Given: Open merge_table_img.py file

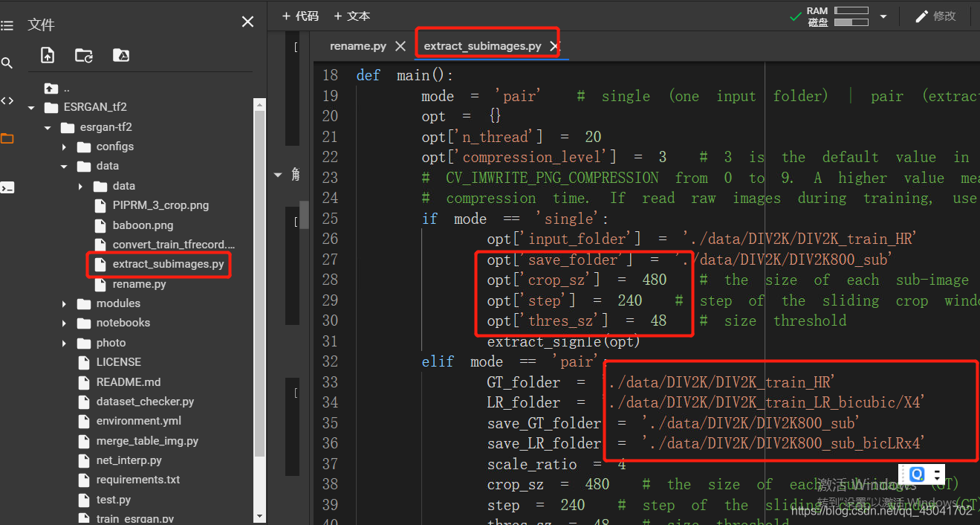Looking at the screenshot, I should pos(147,441).
